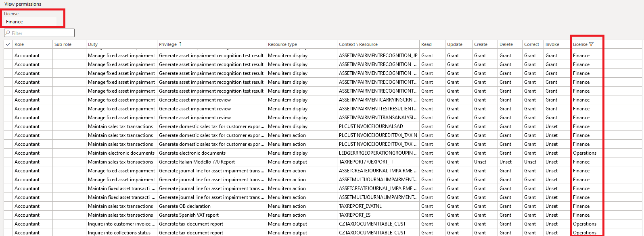Click the funnel icon on License column header
The image size is (644, 236).
pyautogui.click(x=591, y=44)
